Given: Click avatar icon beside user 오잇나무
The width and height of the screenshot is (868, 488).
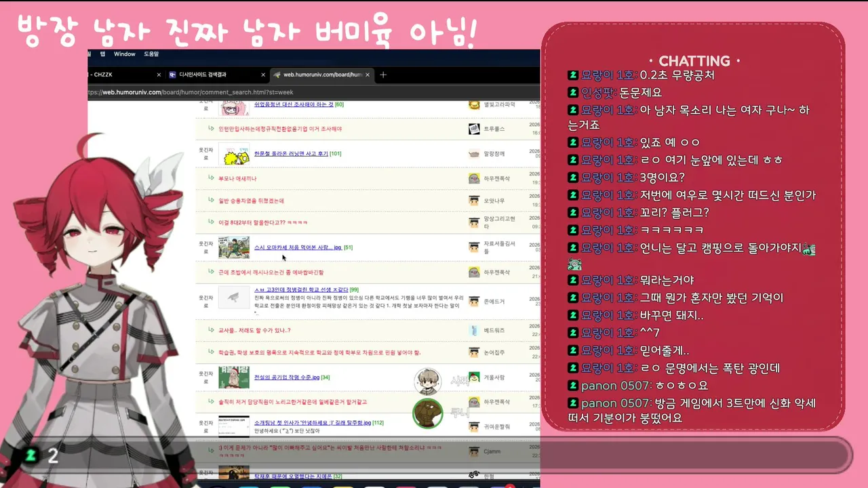Looking at the screenshot, I should pos(475,201).
